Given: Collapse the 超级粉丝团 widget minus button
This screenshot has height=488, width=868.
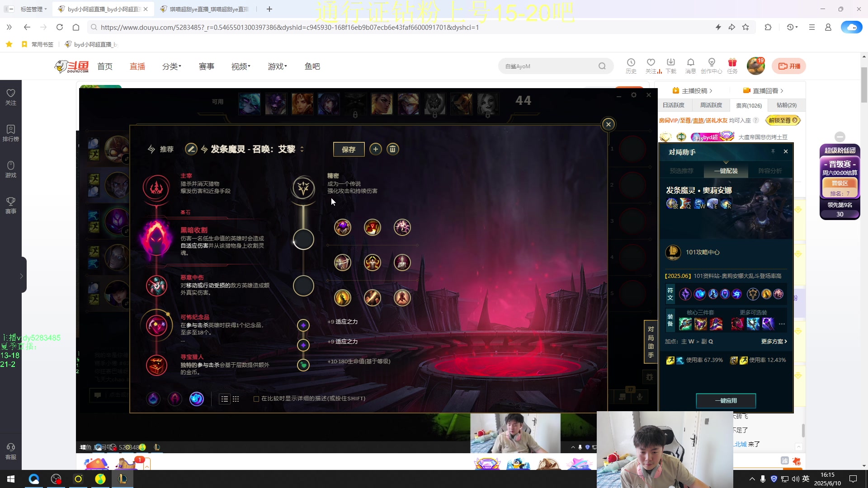Looking at the screenshot, I should (840, 137).
